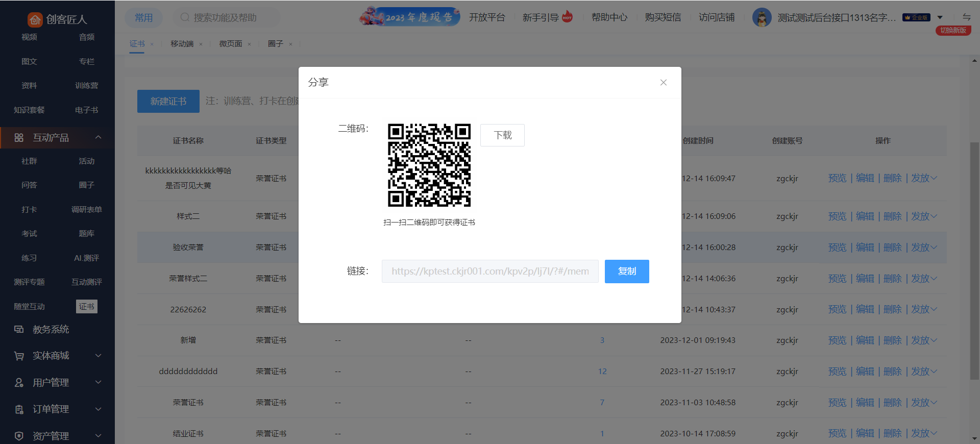The width and height of the screenshot is (980, 444).
Task: Switch to the 证书 tab
Action: (137, 44)
